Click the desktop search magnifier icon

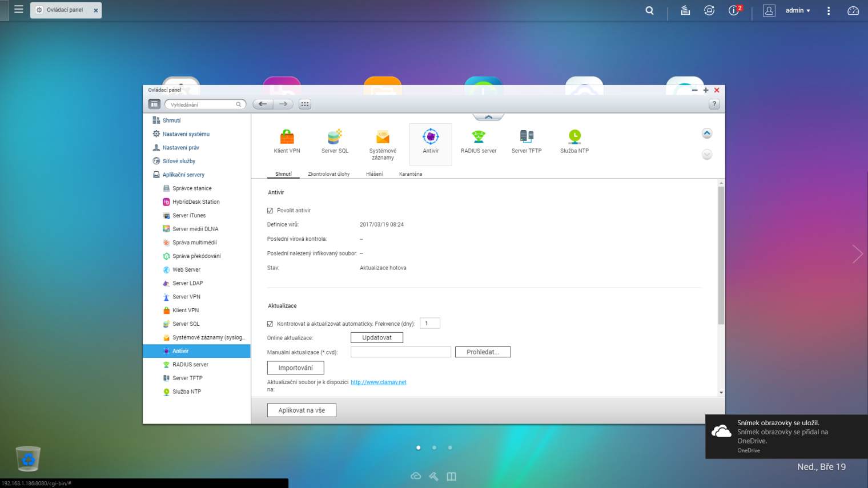tap(649, 10)
